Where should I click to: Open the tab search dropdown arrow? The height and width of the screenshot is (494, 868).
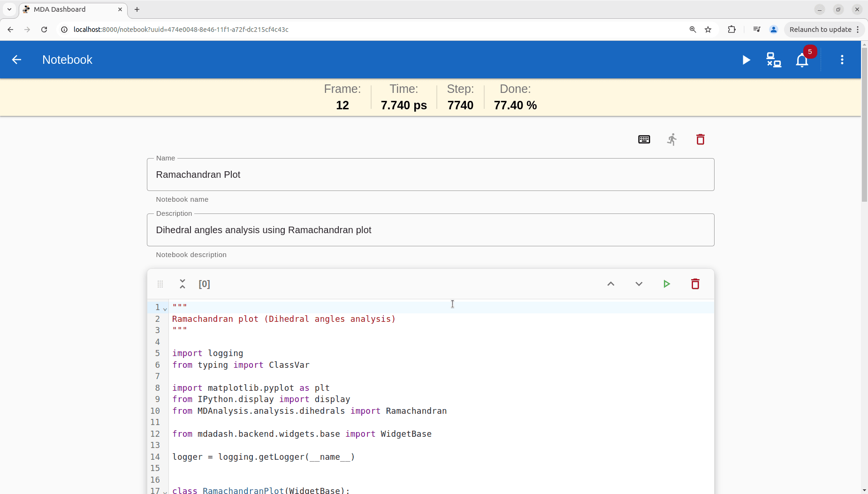click(x=9, y=9)
